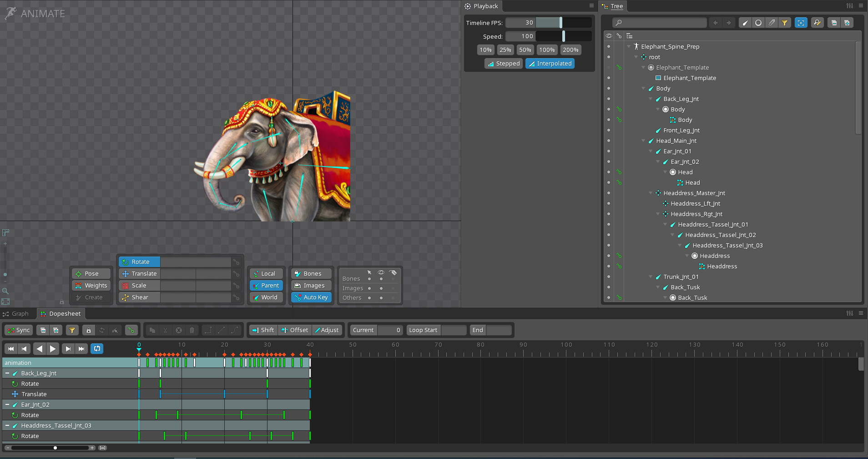Screen dimensions: 868x459
Task: Toggle visibility dot next to Head_Main_Jnt
Action: pos(609,141)
